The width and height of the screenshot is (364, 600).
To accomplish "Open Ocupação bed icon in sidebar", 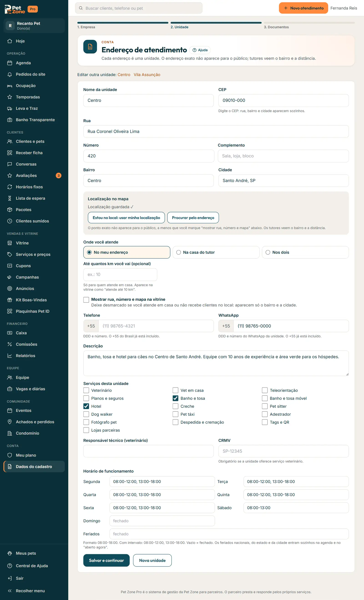I will coord(10,86).
